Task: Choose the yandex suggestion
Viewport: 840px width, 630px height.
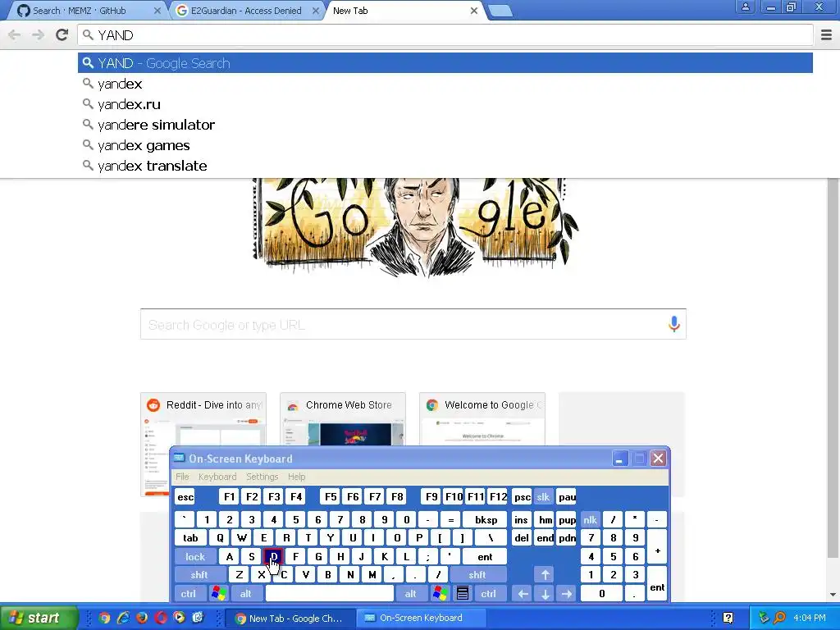Action: click(x=445, y=84)
